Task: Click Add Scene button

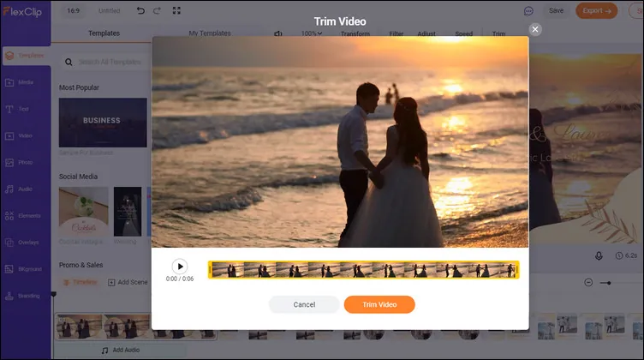Action: (x=128, y=282)
